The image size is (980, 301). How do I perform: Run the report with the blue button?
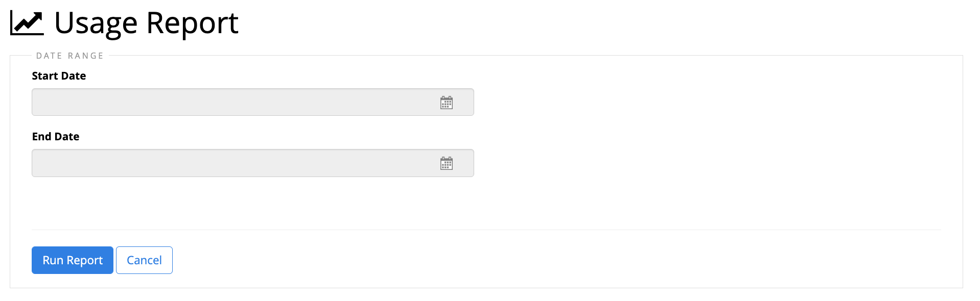73,260
